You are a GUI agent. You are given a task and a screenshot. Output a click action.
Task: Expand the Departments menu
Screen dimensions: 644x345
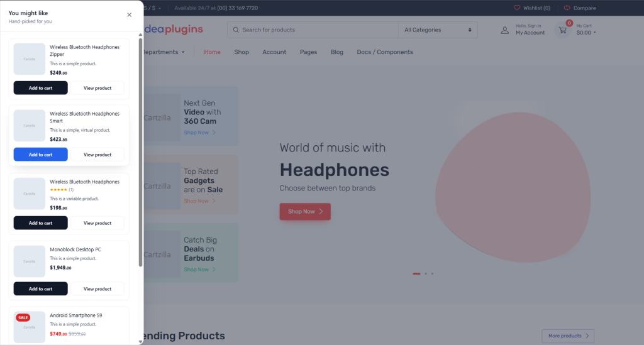164,52
